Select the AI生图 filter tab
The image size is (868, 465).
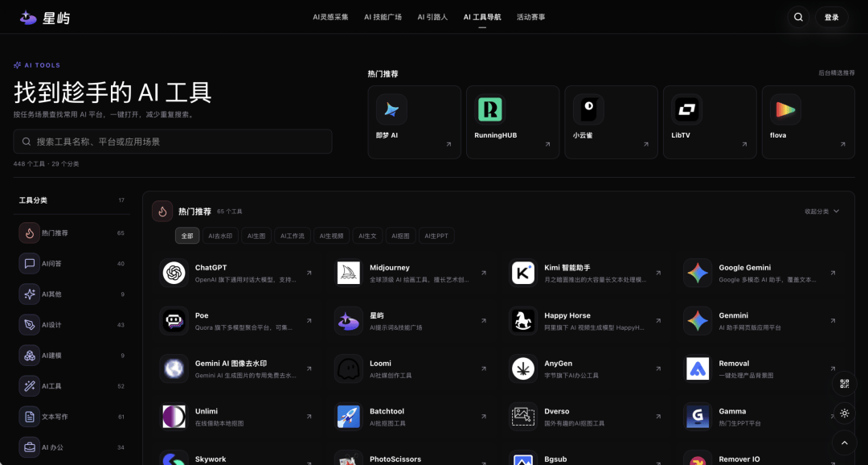256,236
